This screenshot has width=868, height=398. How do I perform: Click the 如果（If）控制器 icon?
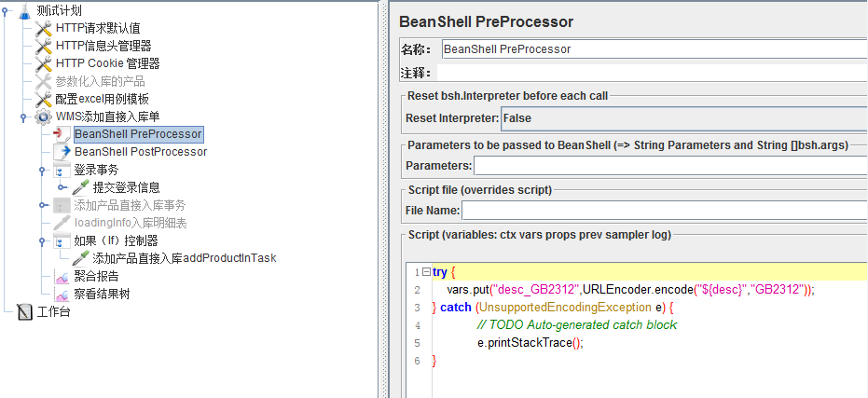(62, 240)
